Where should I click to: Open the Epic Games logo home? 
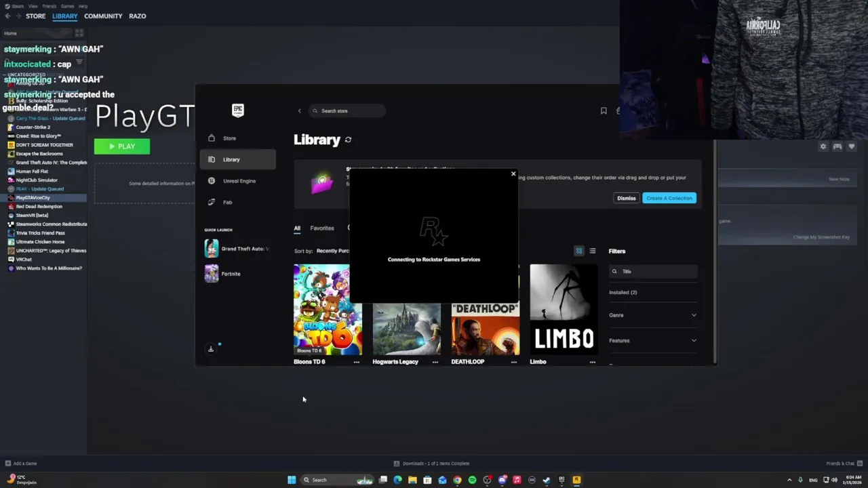coord(237,110)
